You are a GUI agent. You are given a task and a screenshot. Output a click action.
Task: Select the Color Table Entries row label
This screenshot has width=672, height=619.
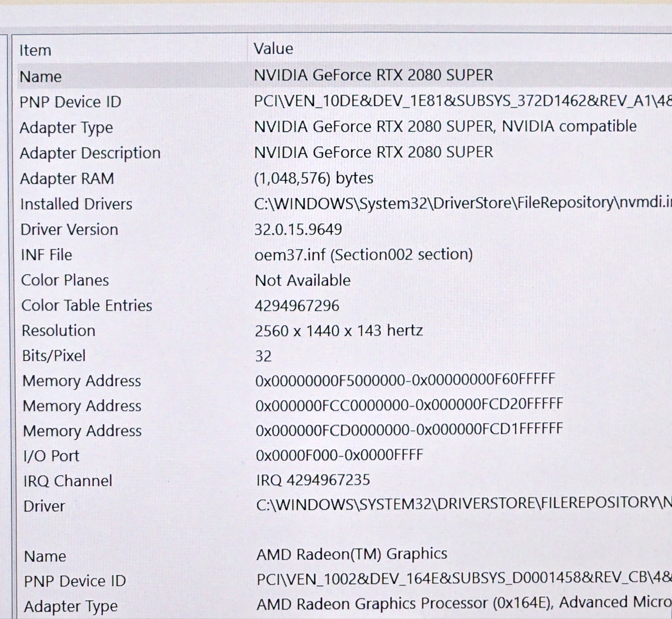pos(87,306)
